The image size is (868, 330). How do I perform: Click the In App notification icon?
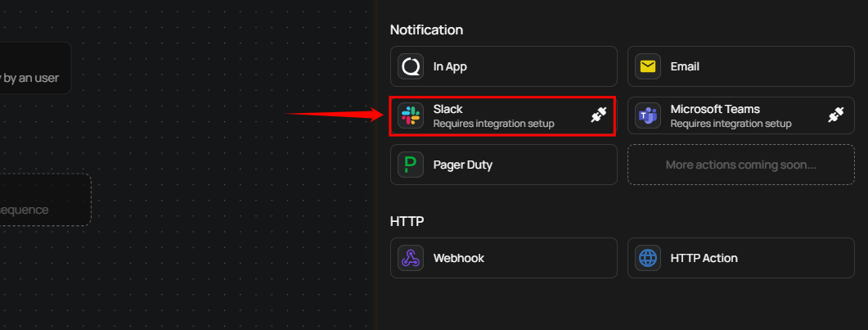[410, 66]
